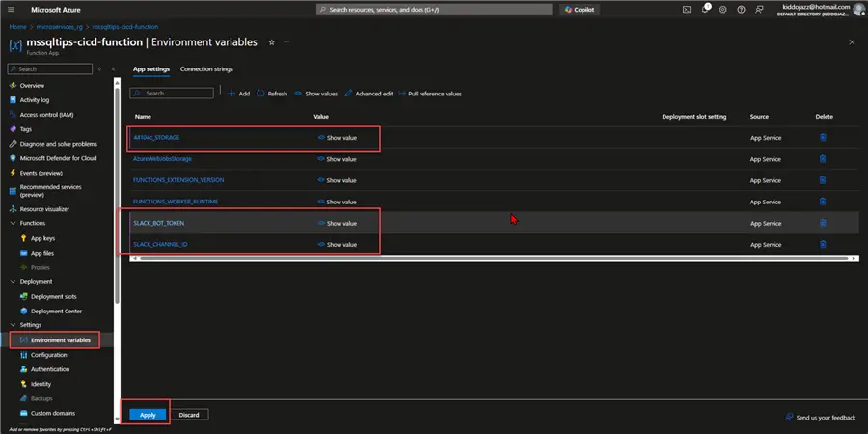Open Activity log in the sidebar
The image size is (868, 434).
(35, 100)
